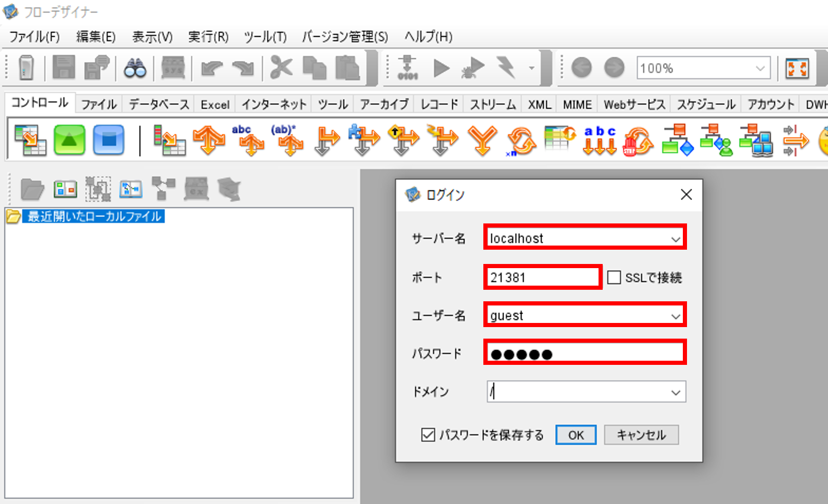Expand the サーバー名 dropdown
828x504 pixels.
675,239
